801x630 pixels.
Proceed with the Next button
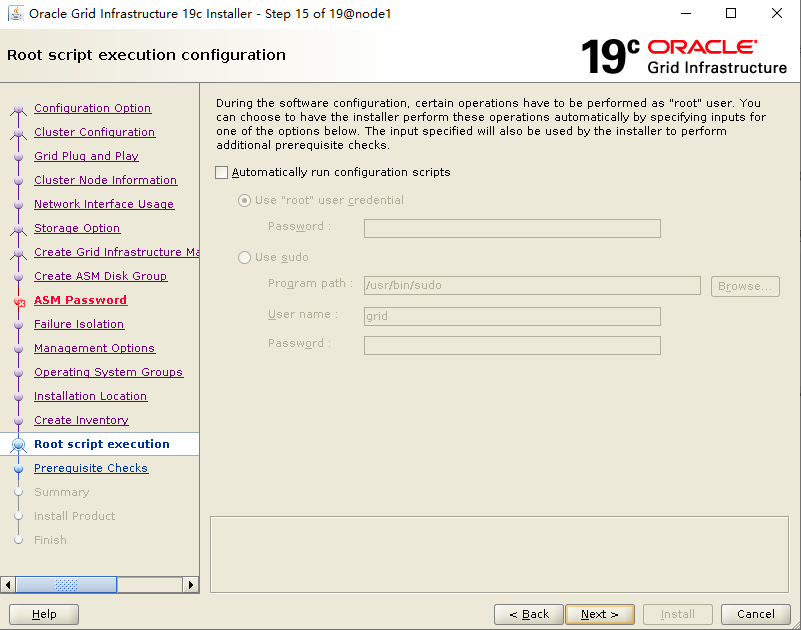tap(600, 614)
